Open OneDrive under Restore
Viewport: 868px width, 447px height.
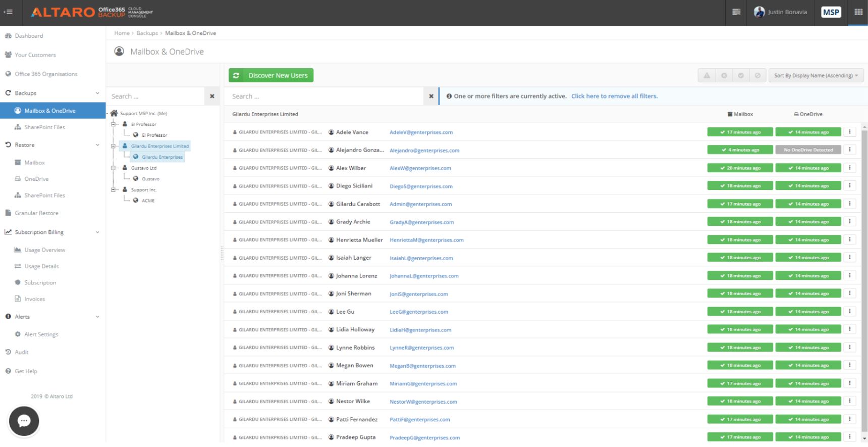tap(36, 179)
